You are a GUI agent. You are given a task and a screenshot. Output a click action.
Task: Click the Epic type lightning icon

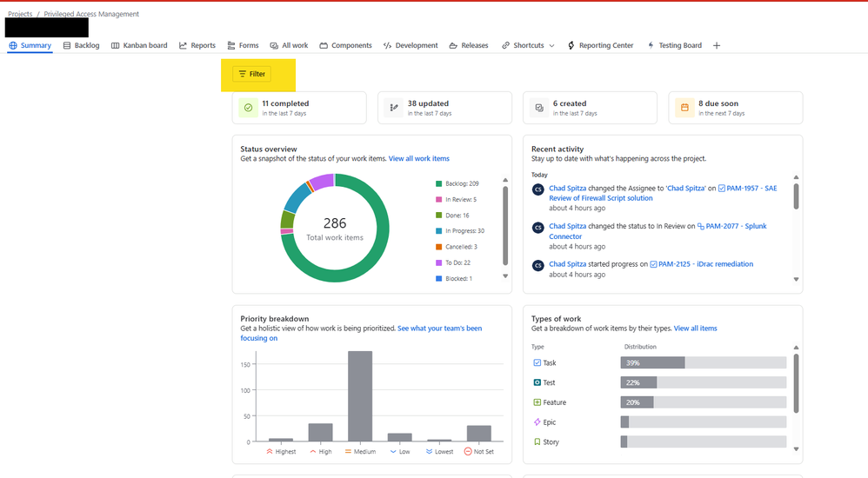(x=537, y=422)
